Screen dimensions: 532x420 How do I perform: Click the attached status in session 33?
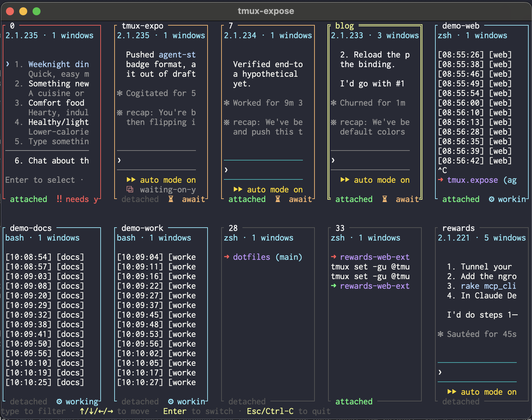tap(354, 401)
